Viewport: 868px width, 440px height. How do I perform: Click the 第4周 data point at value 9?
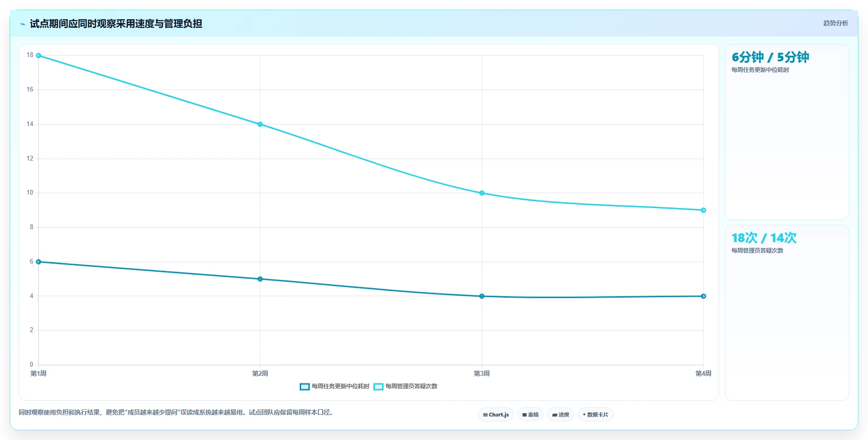pos(703,210)
